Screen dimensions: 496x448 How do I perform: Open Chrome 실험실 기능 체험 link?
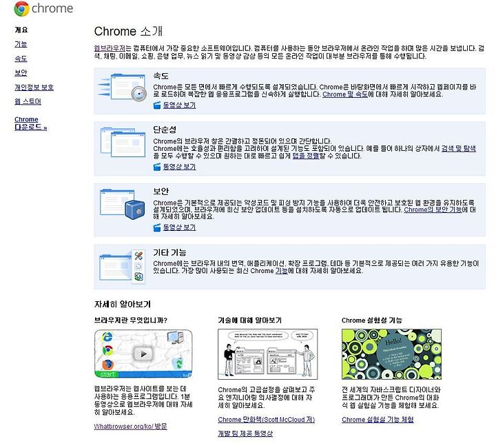coord(378,420)
